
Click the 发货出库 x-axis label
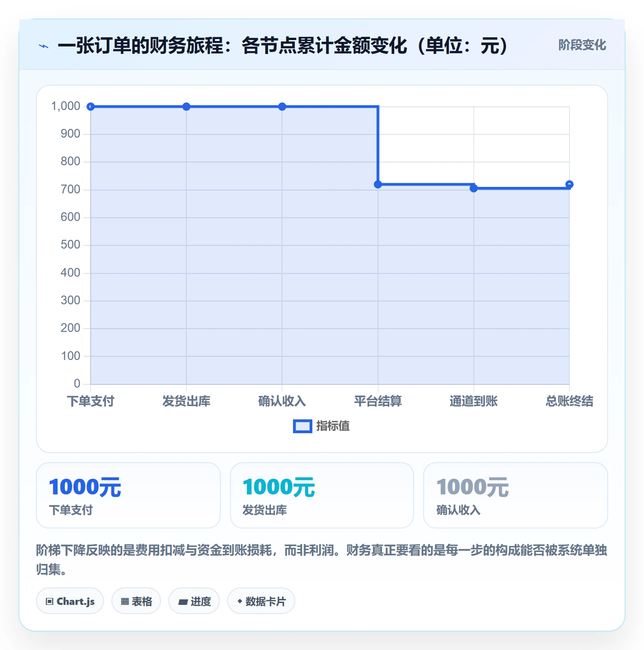point(186,401)
